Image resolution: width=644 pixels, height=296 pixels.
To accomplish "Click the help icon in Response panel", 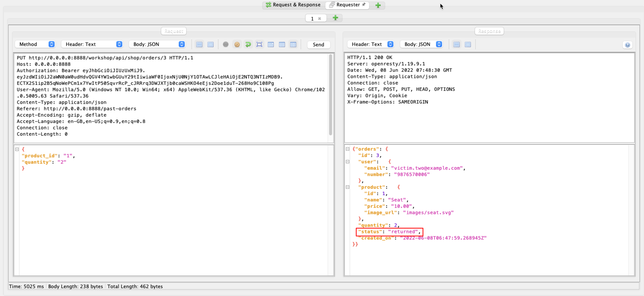I will point(627,45).
